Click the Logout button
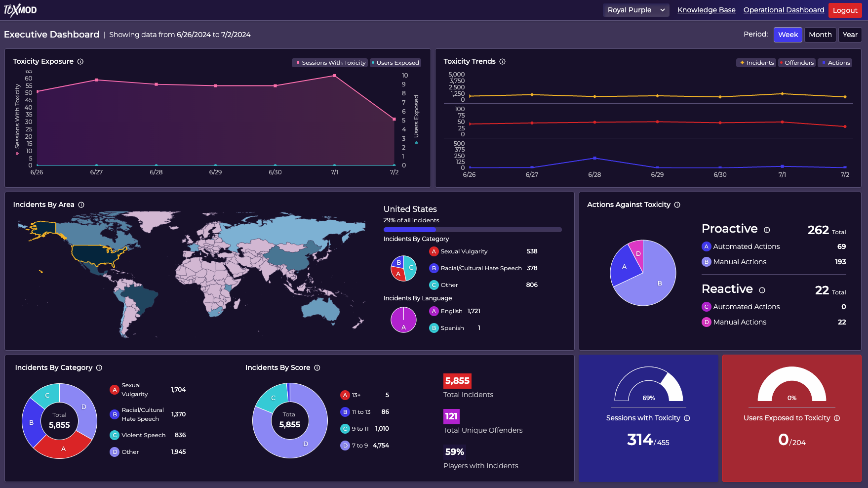Screen dimensions: 868x488 [x=845, y=10]
